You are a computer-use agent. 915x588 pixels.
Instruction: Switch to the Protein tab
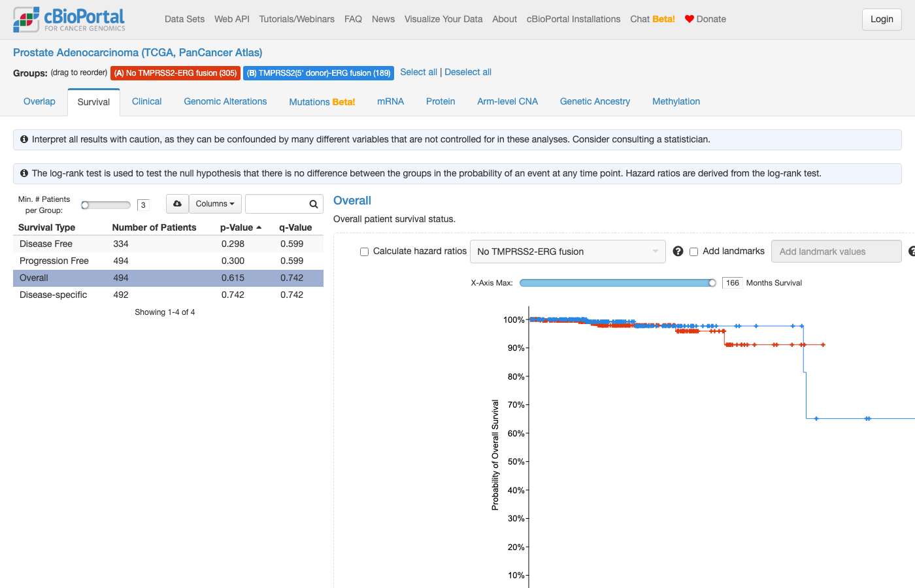pos(441,101)
